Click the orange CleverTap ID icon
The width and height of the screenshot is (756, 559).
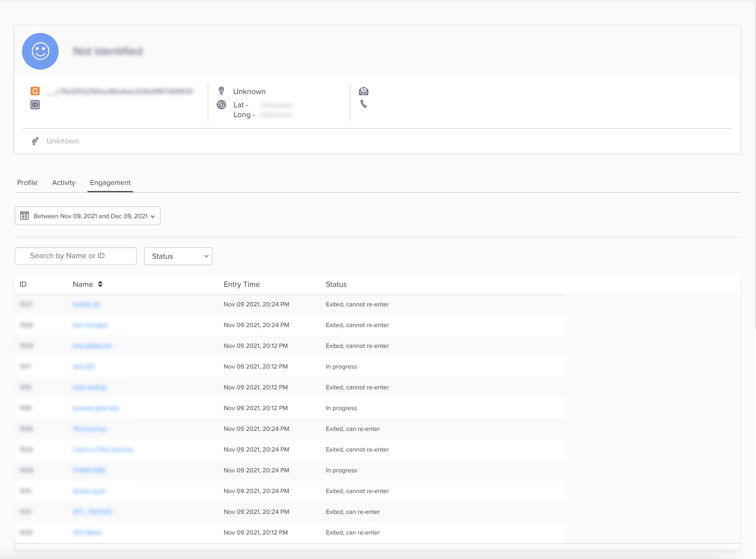click(x=35, y=91)
